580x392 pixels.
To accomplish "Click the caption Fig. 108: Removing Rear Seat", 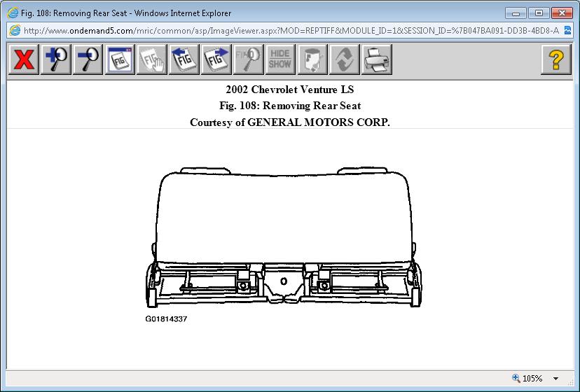I will pyautogui.click(x=289, y=106).
